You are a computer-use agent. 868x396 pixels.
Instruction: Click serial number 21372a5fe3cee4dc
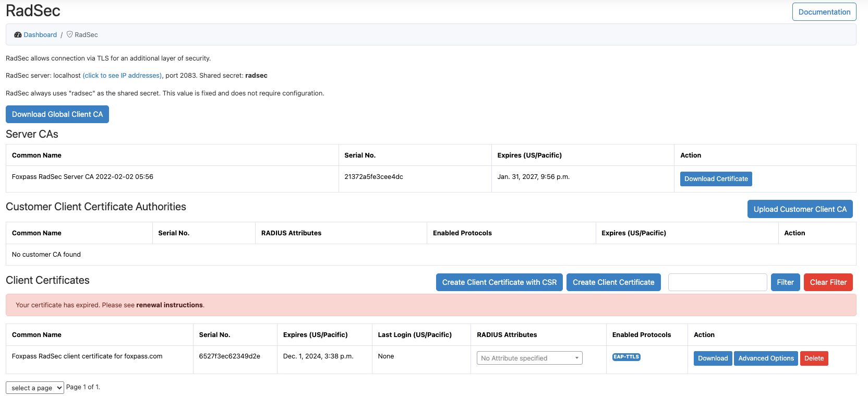click(x=373, y=177)
